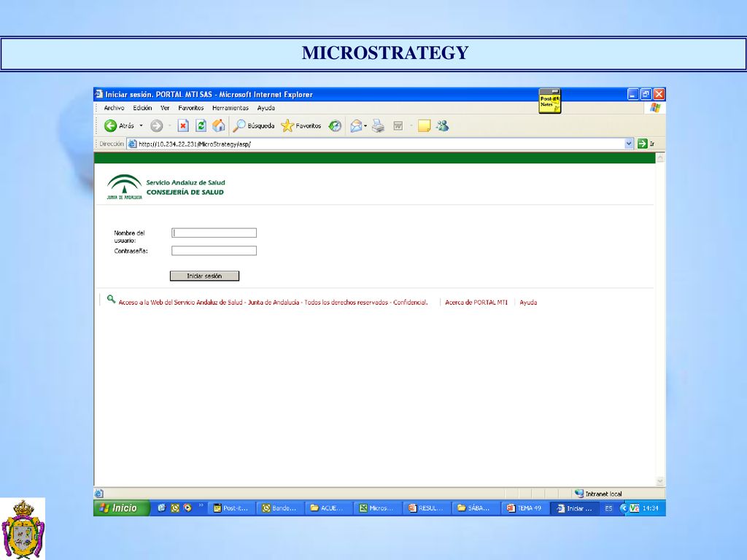Click the page icon in status bar
The width and height of the screenshot is (747, 560).
tap(99, 494)
